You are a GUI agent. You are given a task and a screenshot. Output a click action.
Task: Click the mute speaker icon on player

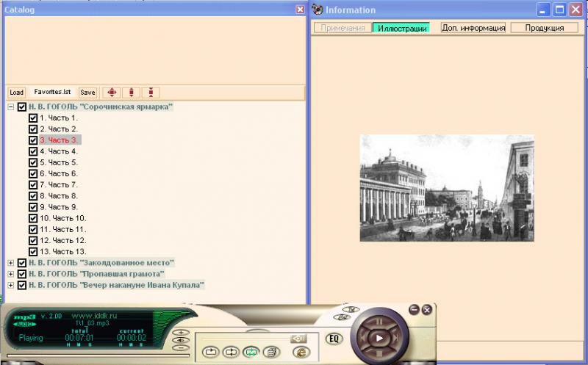(298, 339)
